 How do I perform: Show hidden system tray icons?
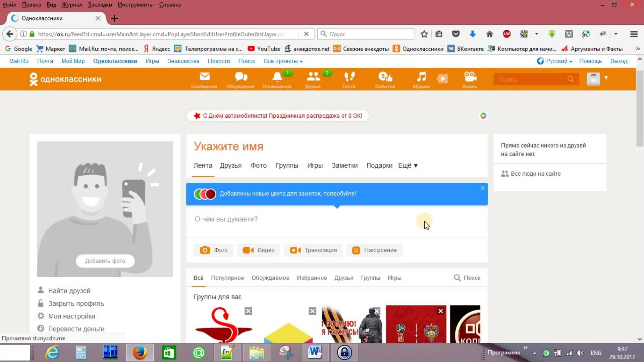point(535,353)
